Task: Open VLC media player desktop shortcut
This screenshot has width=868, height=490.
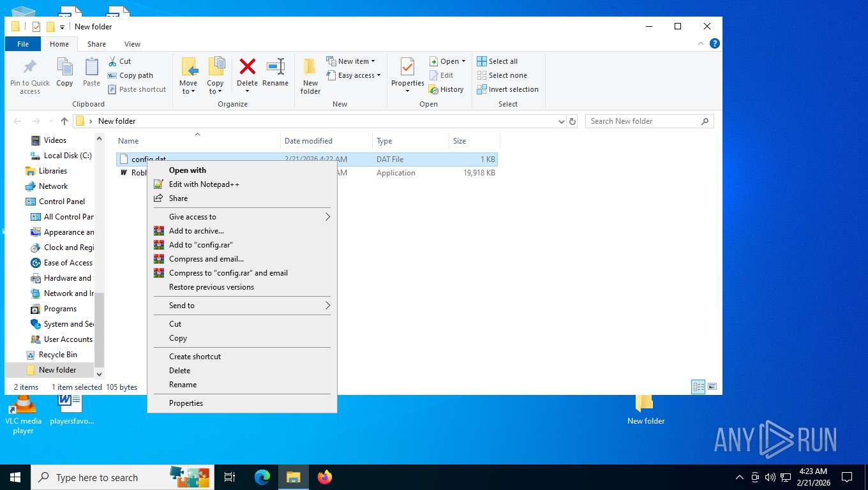Action: [x=24, y=415]
